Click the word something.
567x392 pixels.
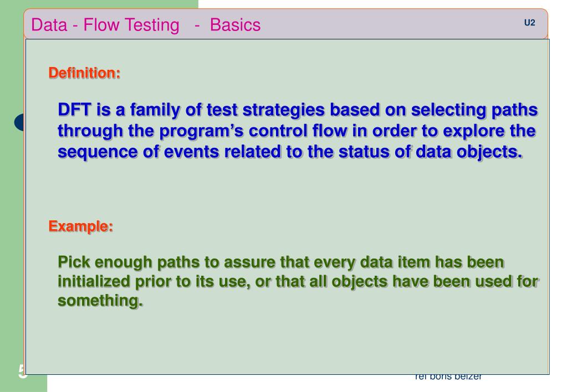[100, 301]
